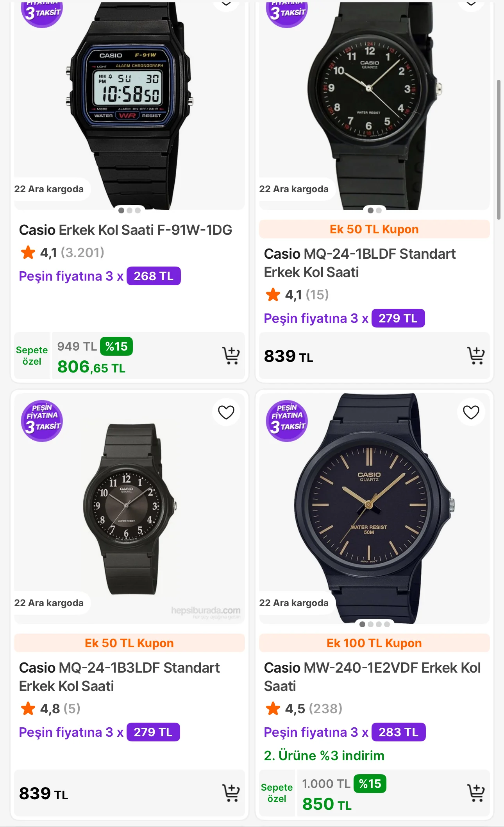
Task: View the F-91W digital watch image
Action: tap(130, 102)
